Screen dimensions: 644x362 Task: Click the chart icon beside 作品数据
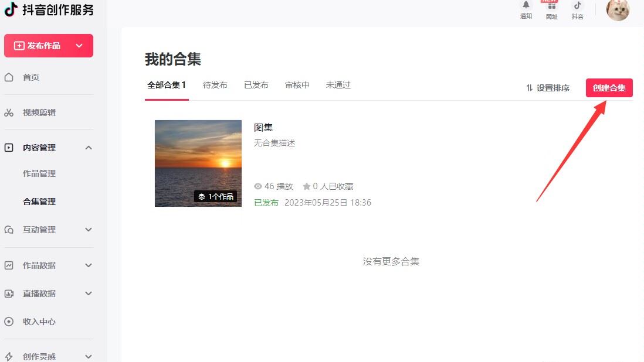[x=9, y=265]
